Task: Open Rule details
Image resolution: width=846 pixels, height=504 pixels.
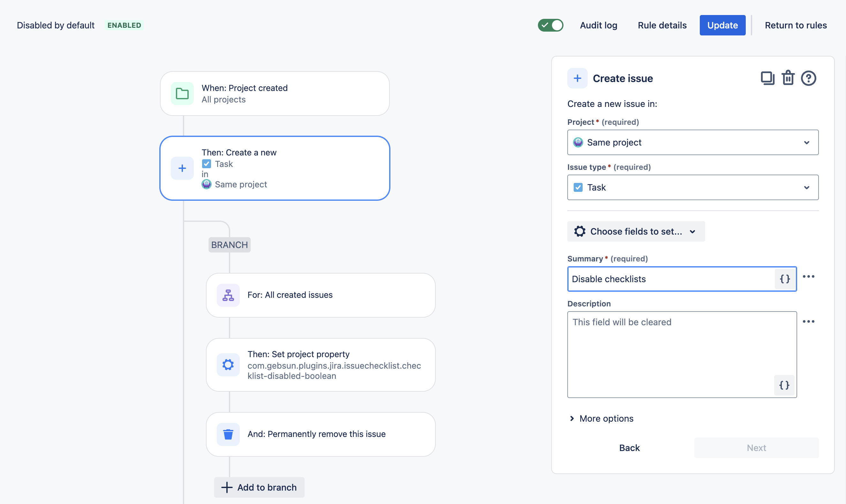Action: point(662,25)
